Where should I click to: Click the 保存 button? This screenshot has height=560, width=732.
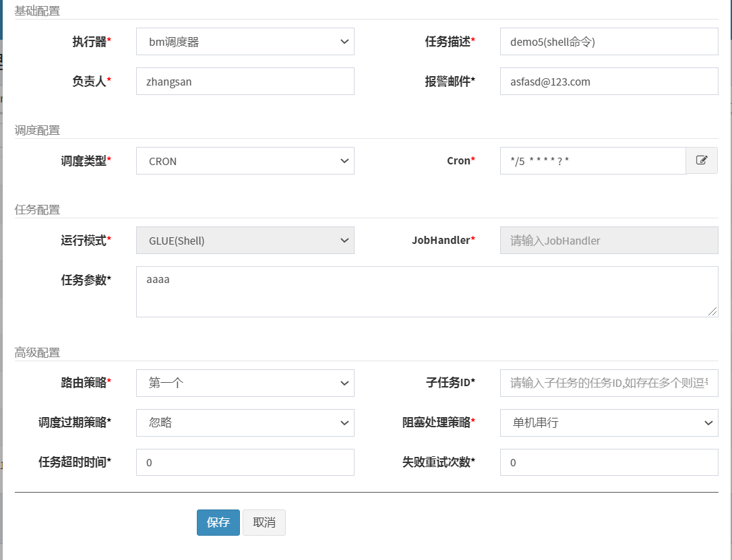click(x=218, y=523)
